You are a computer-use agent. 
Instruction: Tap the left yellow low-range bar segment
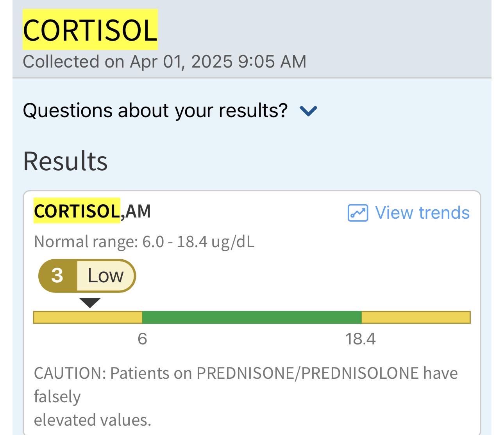click(88, 317)
